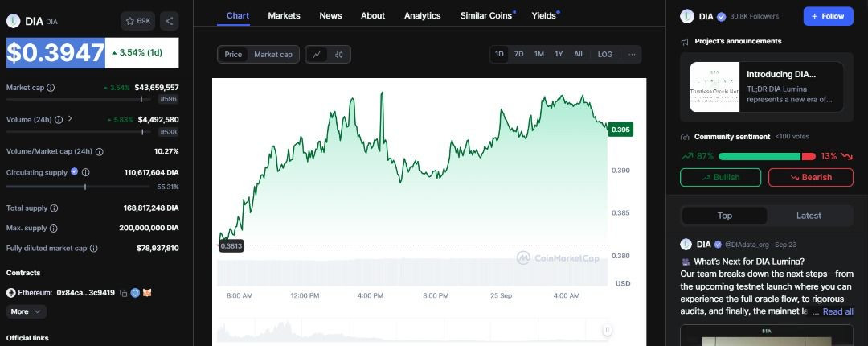Switch chart data to Market cap
Viewport: 868px width, 346px height.
pos(273,54)
